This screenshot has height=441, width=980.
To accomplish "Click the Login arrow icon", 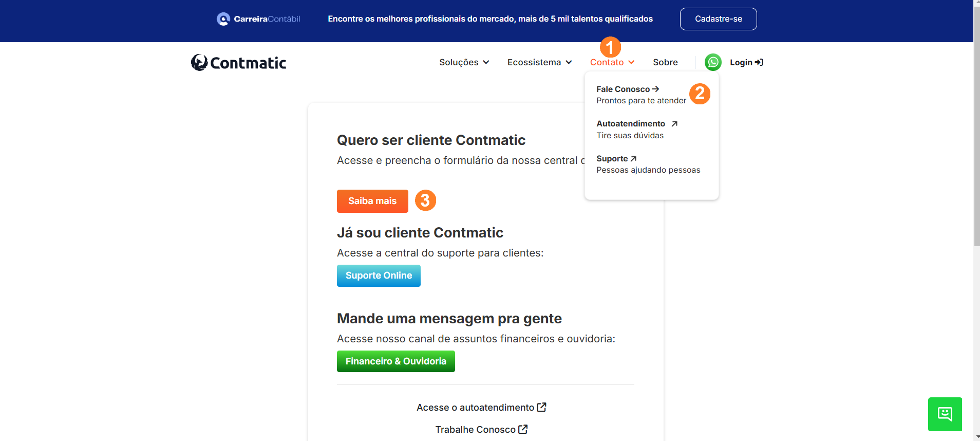I will (x=759, y=62).
